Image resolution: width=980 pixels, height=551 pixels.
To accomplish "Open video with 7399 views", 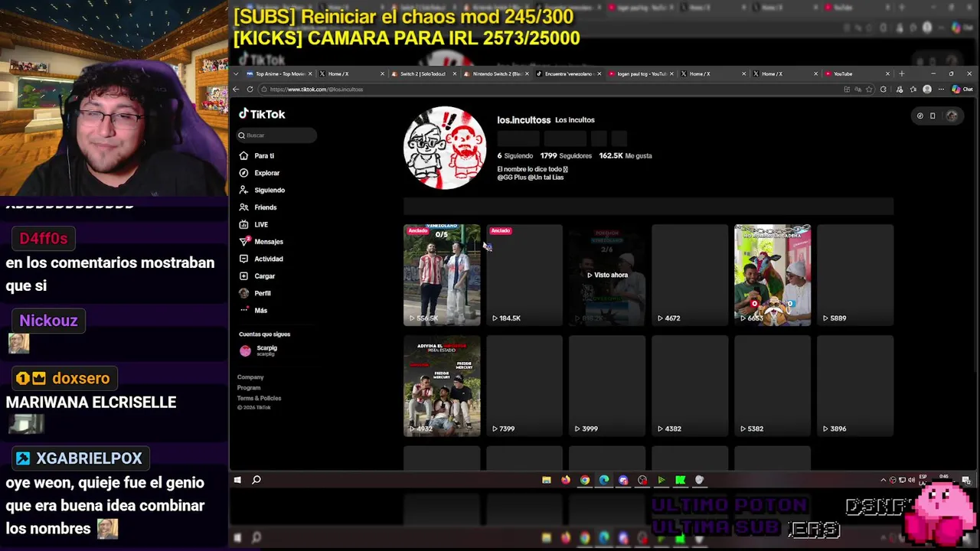I will tap(524, 386).
